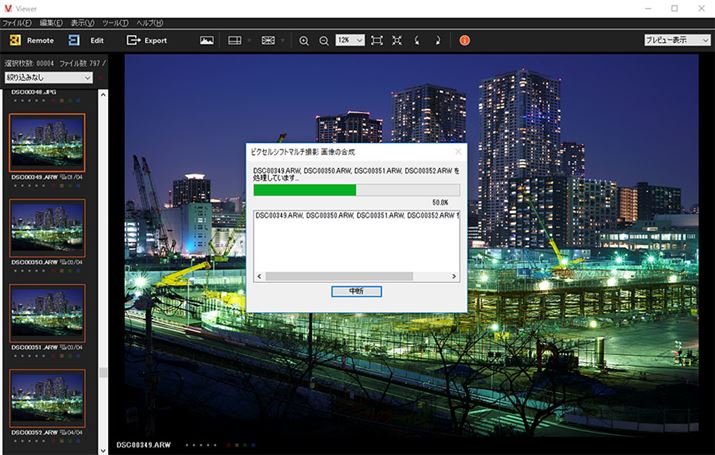Click the zoom out magnifier icon

pos(324,40)
